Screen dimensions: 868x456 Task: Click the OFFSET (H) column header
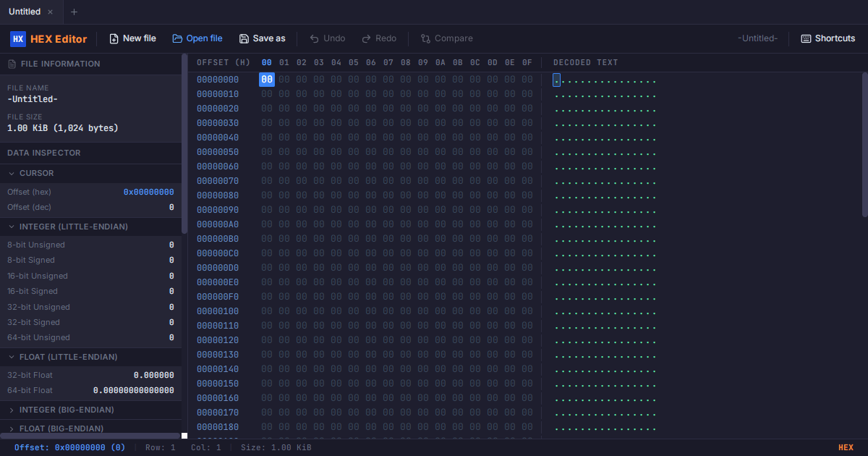(224, 62)
